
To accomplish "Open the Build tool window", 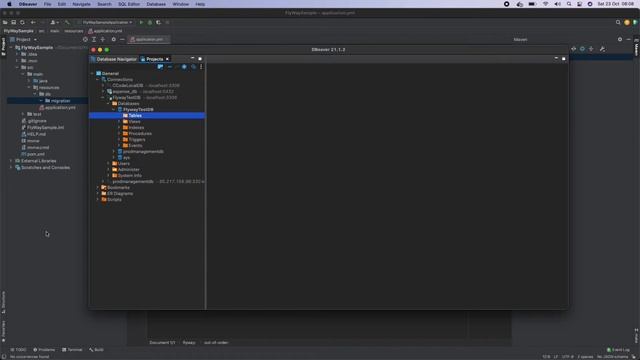I will [96, 350].
